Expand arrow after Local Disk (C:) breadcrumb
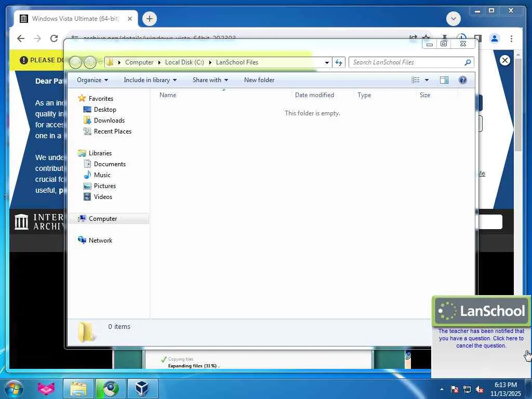Screen dimensions: 532x399 point(210,62)
